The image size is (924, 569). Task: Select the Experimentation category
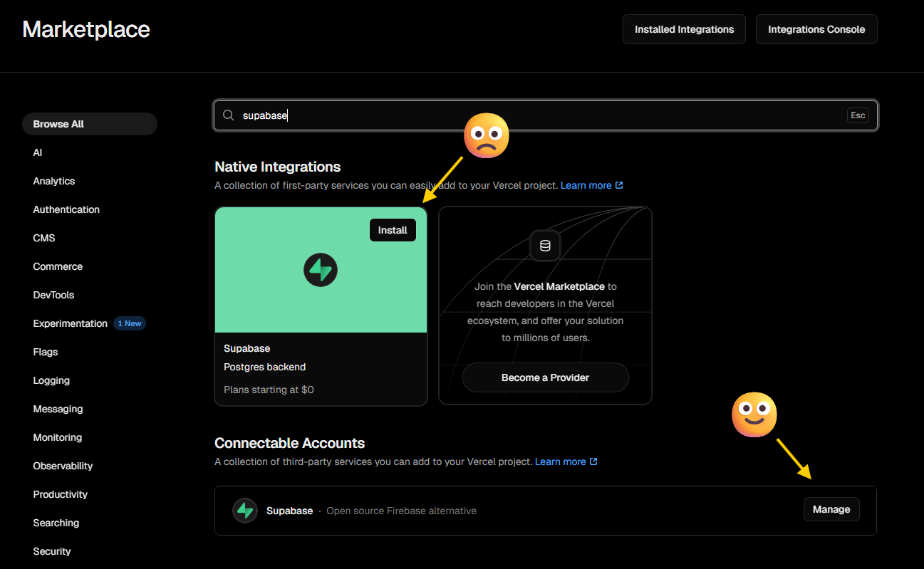point(71,323)
